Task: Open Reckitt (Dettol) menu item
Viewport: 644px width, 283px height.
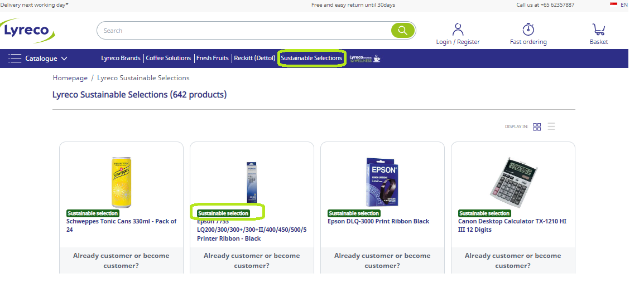Action: (x=254, y=58)
